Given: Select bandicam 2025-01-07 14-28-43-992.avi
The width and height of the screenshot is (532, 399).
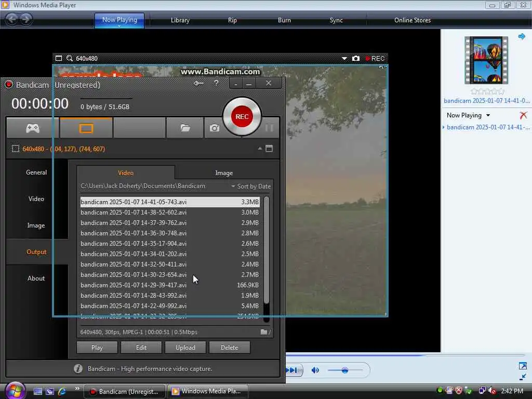Looking at the screenshot, I should coord(170,296).
